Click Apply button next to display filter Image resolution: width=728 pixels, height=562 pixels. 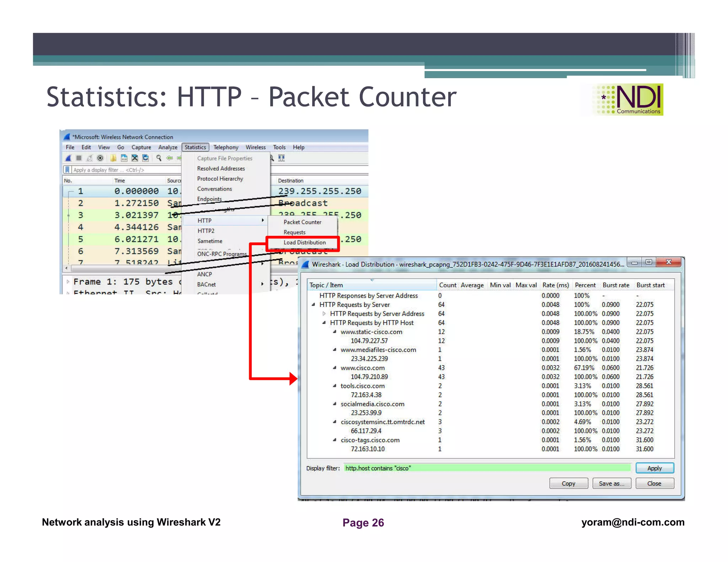click(654, 468)
